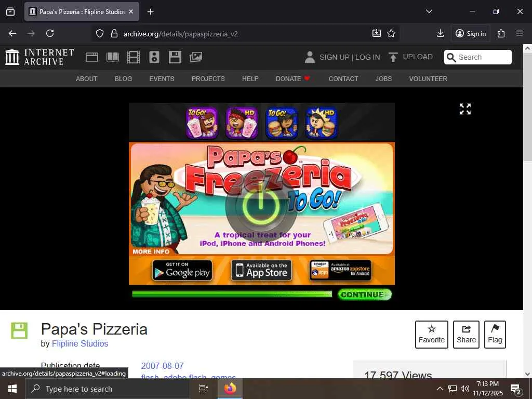Click the green floppy disk item icon

(x=19, y=330)
